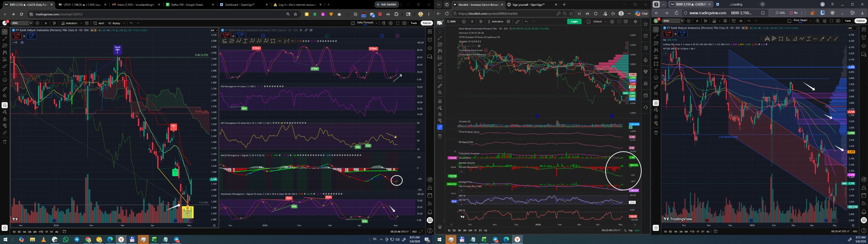Toggle theme sun icon in Stockbit toolbar
The image size is (868, 244).
coord(635,21)
